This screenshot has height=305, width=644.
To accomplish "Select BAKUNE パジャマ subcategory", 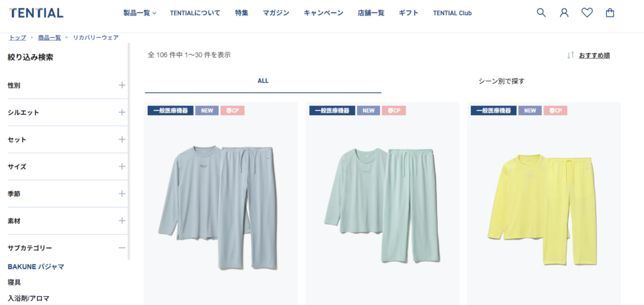I will [x=36, y=267].
